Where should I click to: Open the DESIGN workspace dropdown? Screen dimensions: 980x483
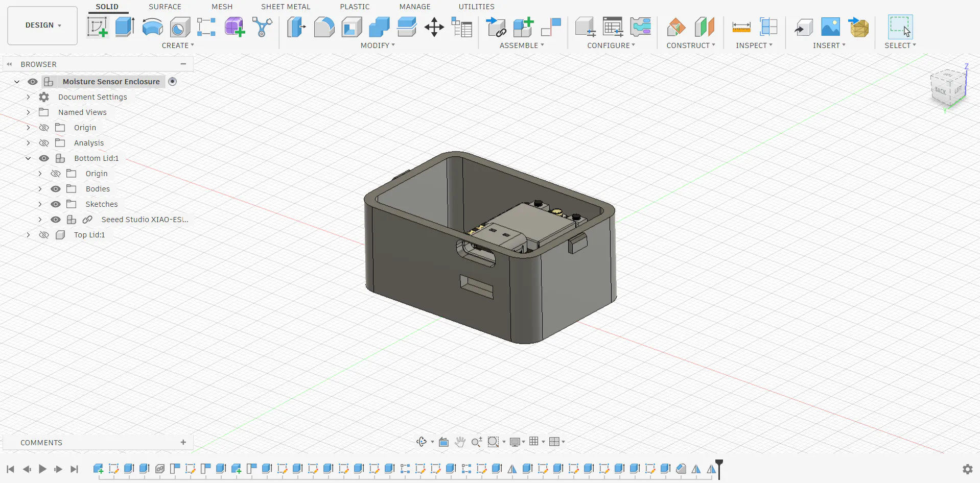(43, 26)
